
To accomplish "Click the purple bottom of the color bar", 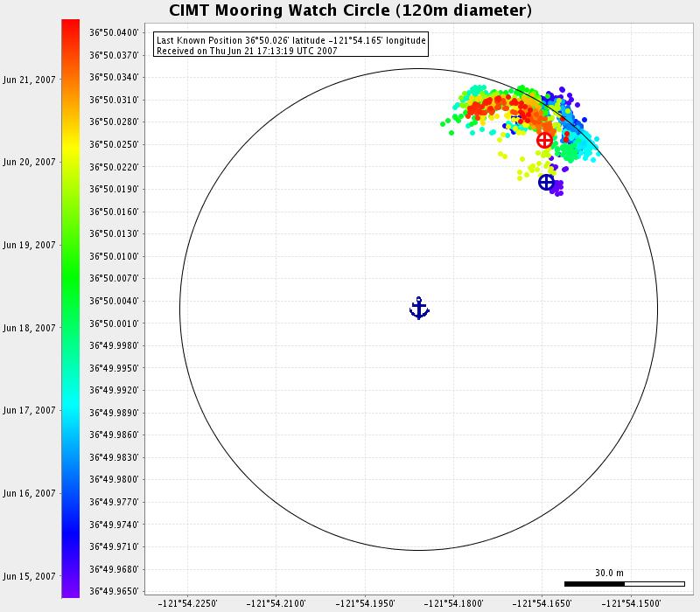I will pyautogui.click(x=71, y=590).
